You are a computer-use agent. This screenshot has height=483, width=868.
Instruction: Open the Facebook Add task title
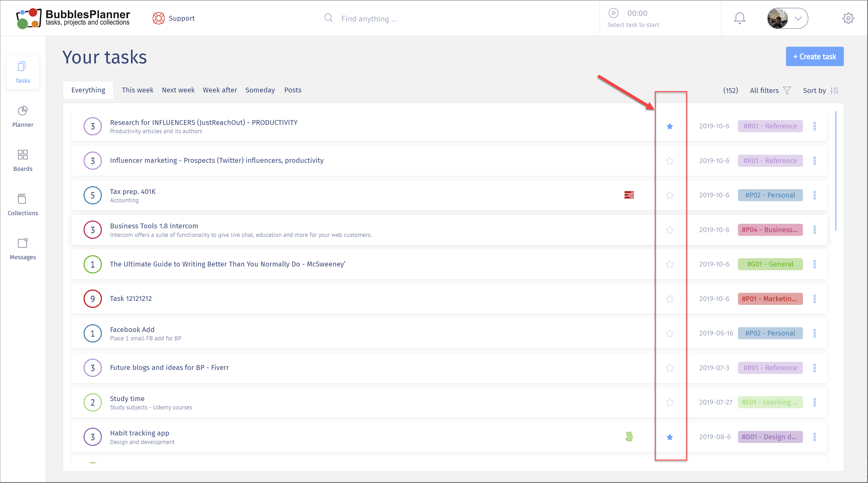[132, 329]
